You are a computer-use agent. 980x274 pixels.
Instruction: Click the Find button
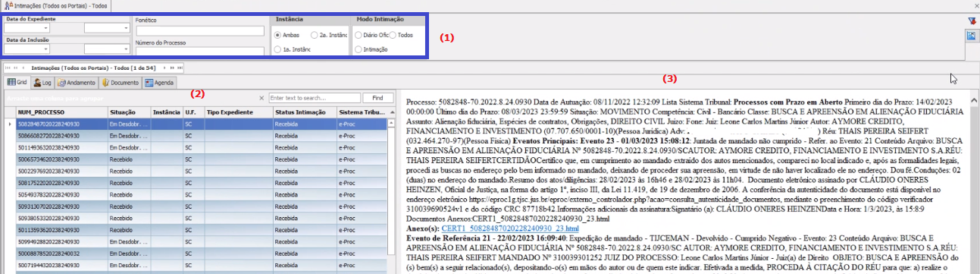point(377,98)
